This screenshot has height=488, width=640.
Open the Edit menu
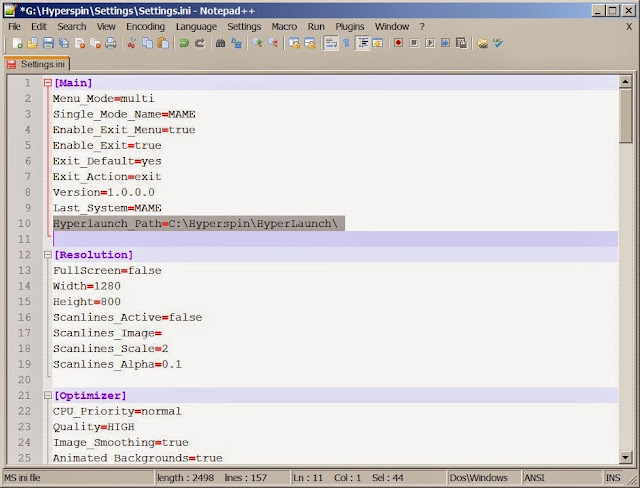coord(39,27)
